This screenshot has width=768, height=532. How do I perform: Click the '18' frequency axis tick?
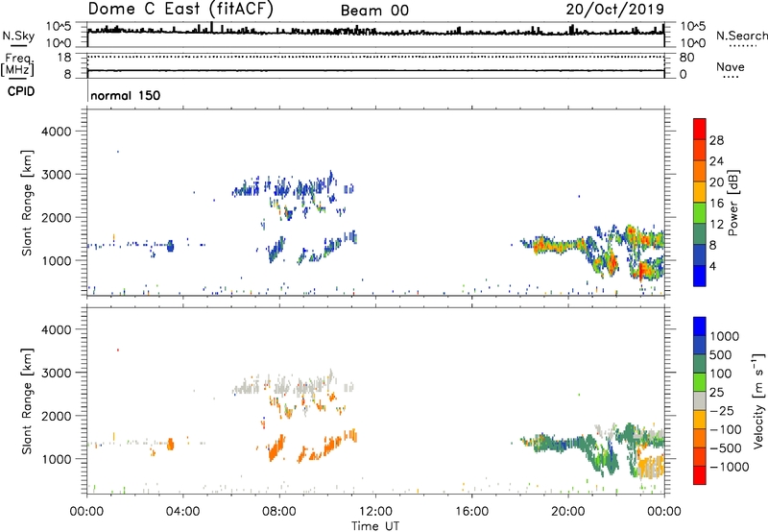pyautogui.click(x=64, y=58)
